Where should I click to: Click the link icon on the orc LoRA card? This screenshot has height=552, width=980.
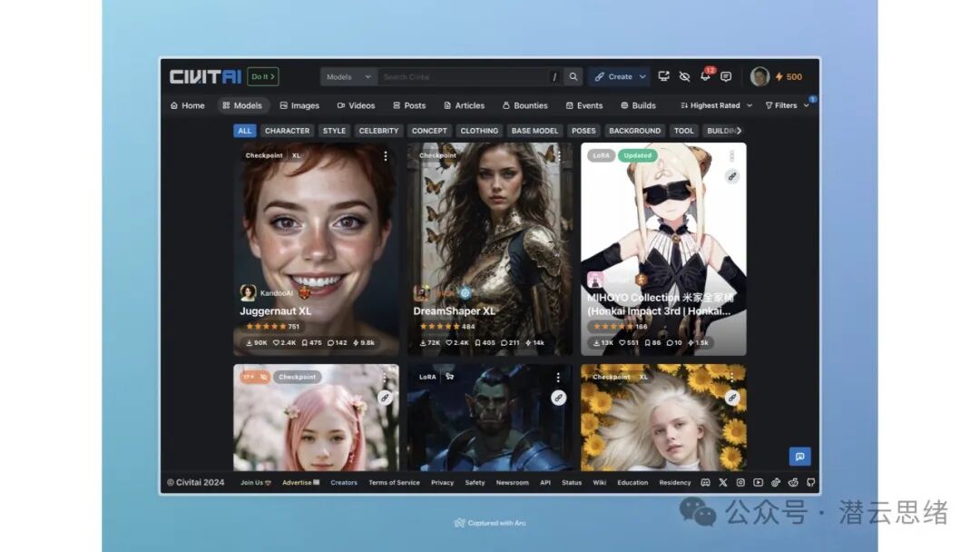click(559, 398)
